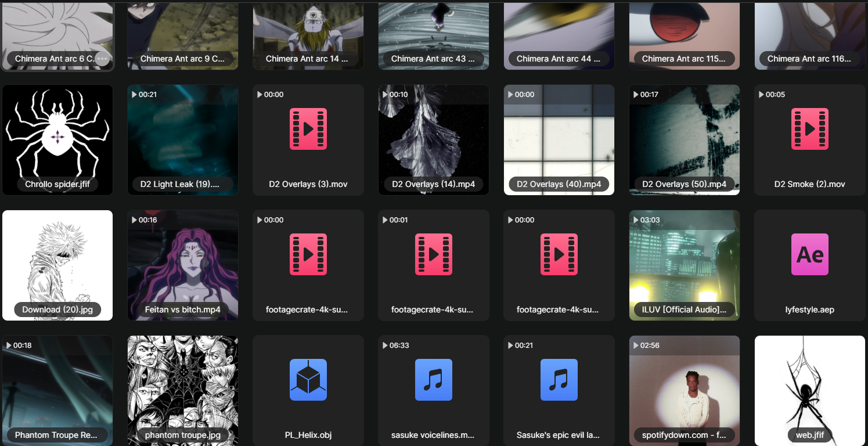This screenshot has width=868, height=446.
Task: Click the 02:56 duration on spotifydown.com video
Action: pyautogui.click(x=650, y=346)
